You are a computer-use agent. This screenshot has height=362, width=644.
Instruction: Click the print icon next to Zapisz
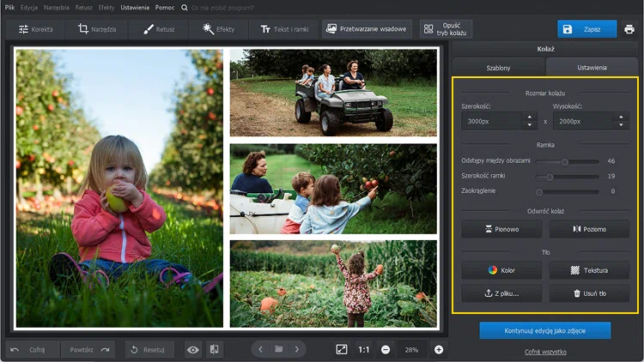coord(629,29)
